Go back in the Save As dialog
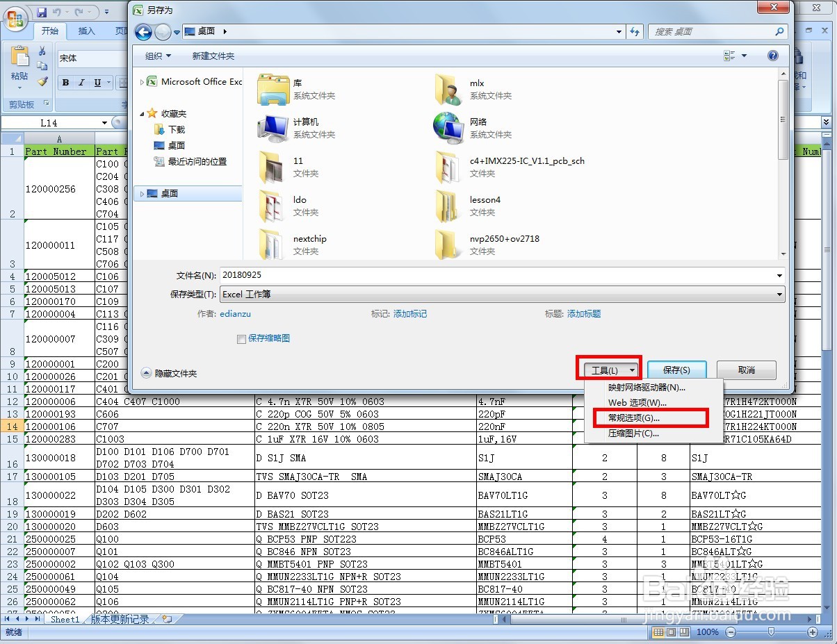This screenshot has width=837, height=644. click(x=143, y=32)
